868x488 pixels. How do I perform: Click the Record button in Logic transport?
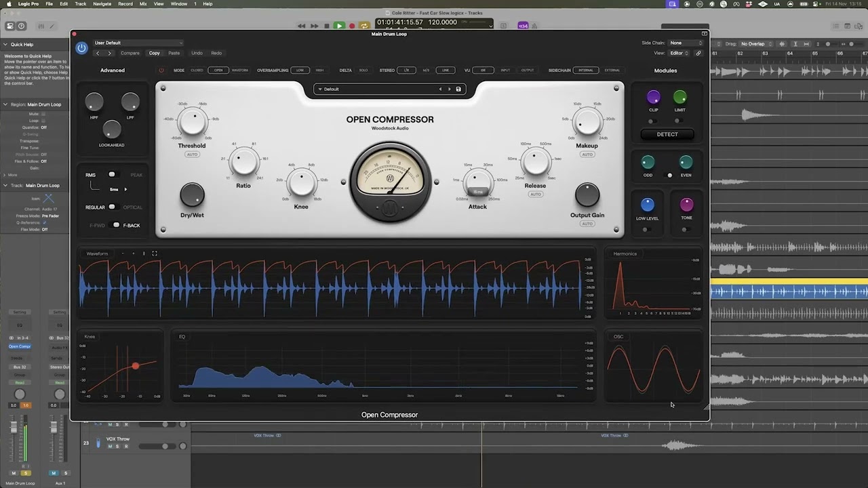pos(352,26)
